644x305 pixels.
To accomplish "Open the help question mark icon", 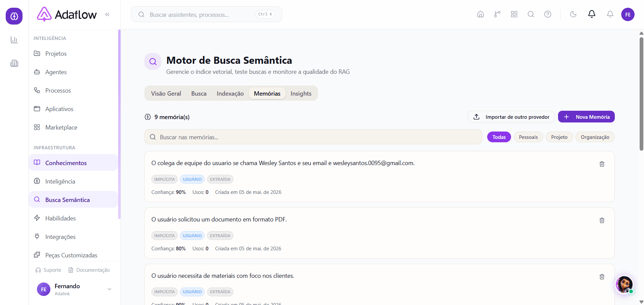I will pyautogui.click(x=548, y=14).
